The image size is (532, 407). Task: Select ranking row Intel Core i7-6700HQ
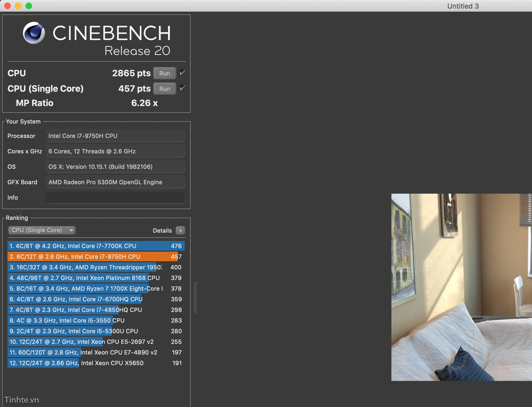(96, 299)
